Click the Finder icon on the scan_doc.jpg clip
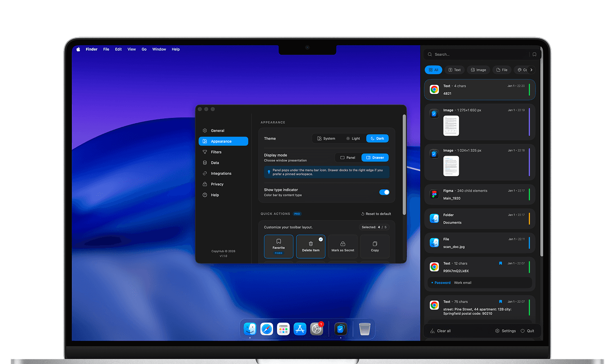Image resolution: width=615 pixels, height=364 pixels. (434, 243)
